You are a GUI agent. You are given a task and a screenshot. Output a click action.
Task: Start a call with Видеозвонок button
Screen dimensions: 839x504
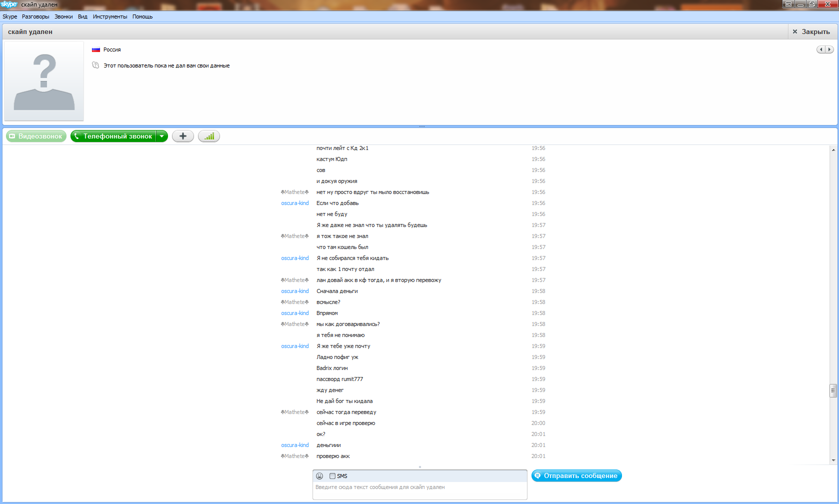(x=36, y=136)
